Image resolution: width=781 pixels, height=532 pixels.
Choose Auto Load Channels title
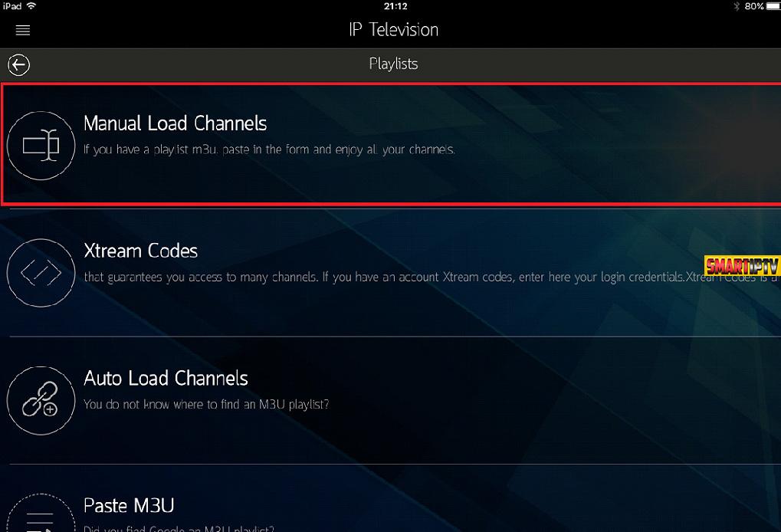(x=166, y=378)
